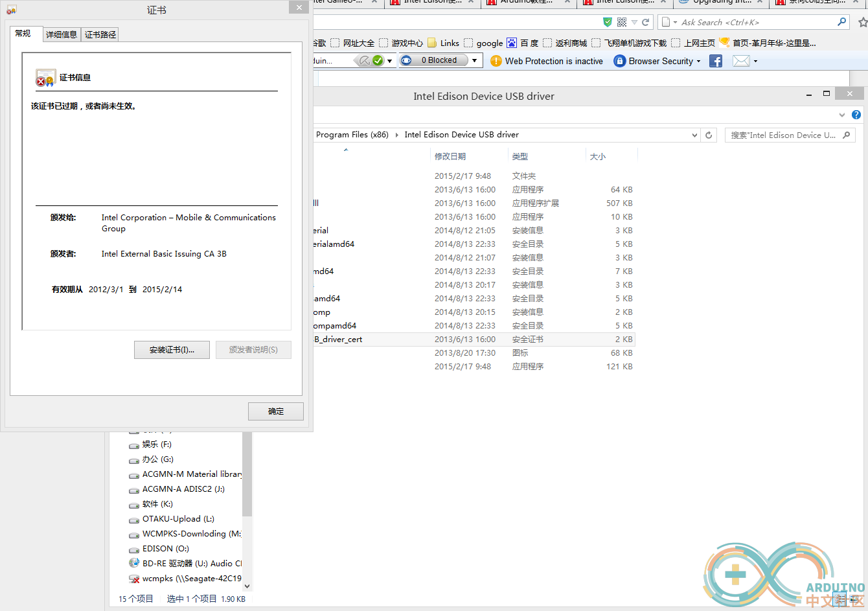868x611 pixels.
Task: Click the Web Protection warning icon
Action: pyautogui.click(x=496, y=61)
